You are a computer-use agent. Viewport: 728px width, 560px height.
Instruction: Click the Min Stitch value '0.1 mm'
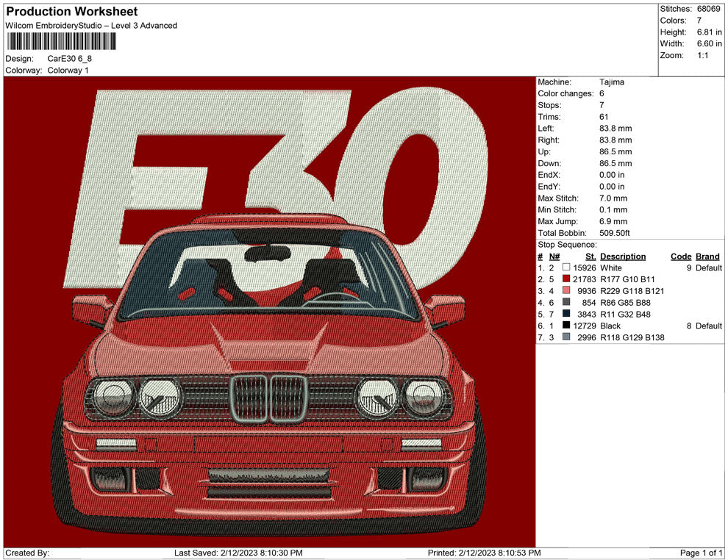[613, 209]
